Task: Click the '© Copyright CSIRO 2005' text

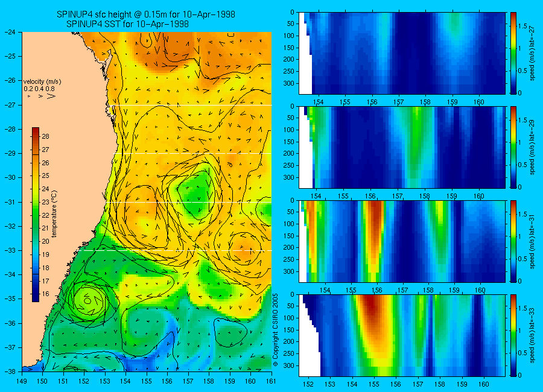Action: pyautogui.click(x=276, y=330)
